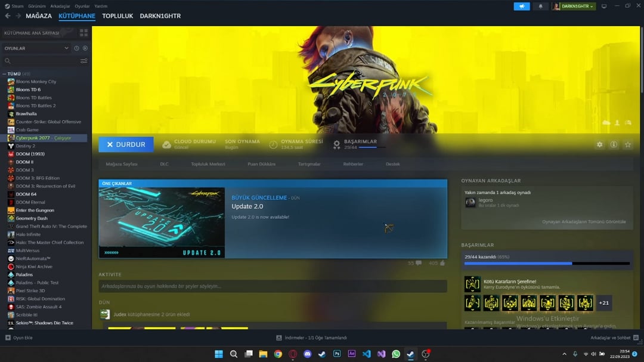
Task: Show hidden system tray icons chevron
Action: 564,354
